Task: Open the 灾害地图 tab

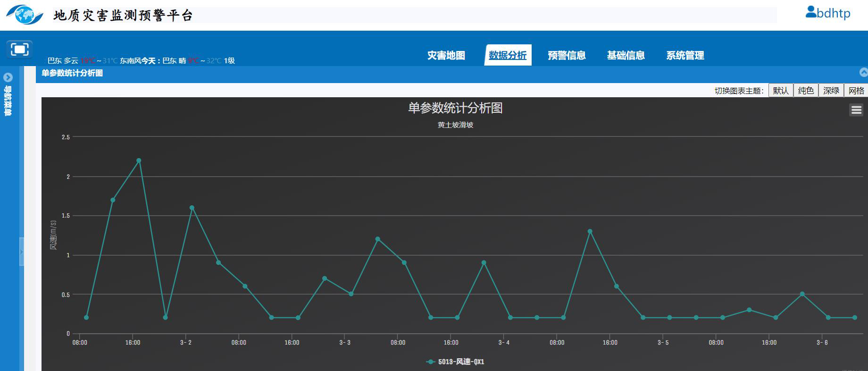Action: point(446,55)
